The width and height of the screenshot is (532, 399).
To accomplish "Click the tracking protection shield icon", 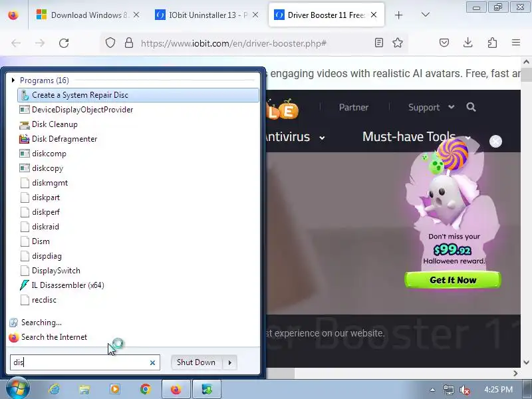I will pyautogui.click(x=110, y=43).
